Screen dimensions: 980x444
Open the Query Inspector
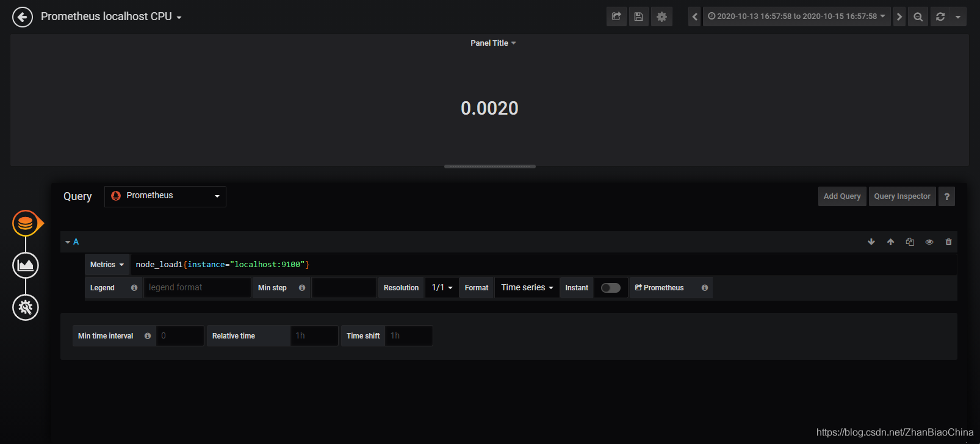click(902, 196)
